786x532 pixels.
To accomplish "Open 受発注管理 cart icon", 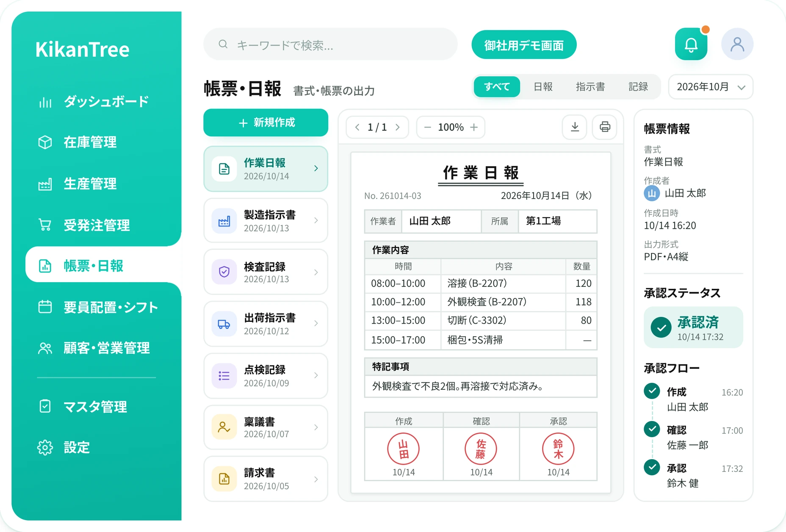I will click(x=45, y=225).
